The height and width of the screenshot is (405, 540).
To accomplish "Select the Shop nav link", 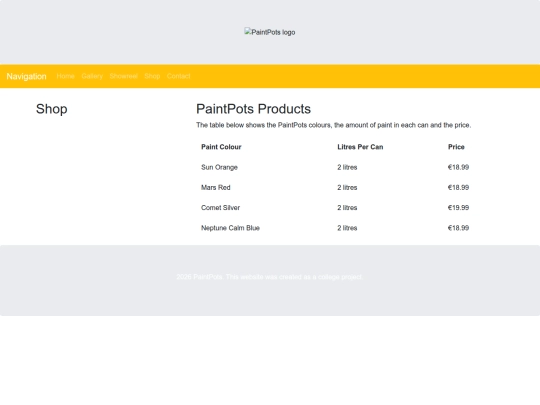I will [x=152, y=76].
